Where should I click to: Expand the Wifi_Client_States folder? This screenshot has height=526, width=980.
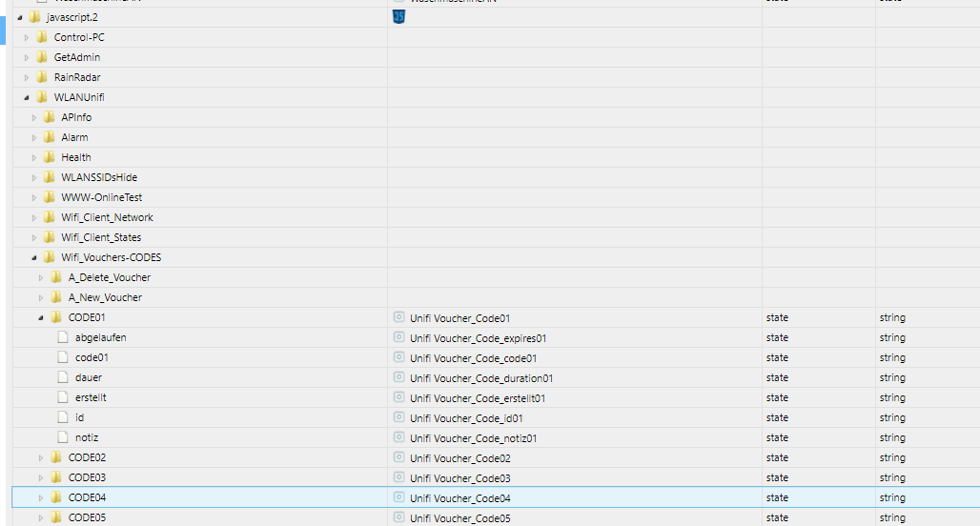tap(34, 237)
